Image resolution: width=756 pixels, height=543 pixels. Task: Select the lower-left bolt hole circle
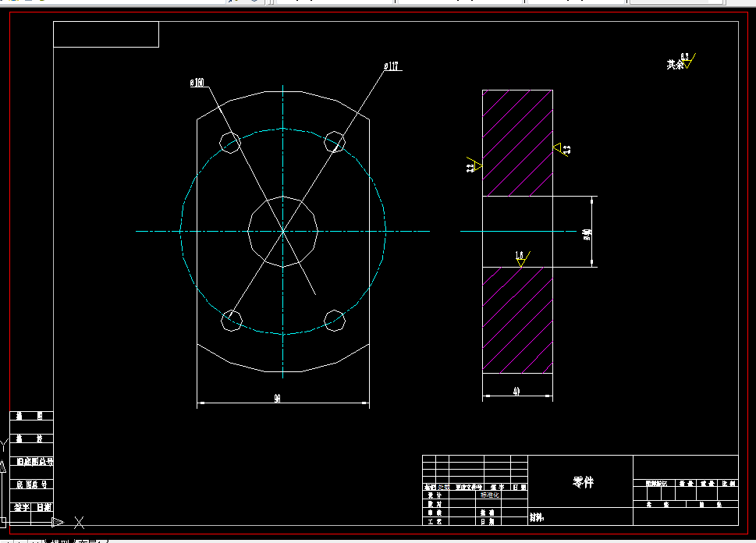(232, 321)
